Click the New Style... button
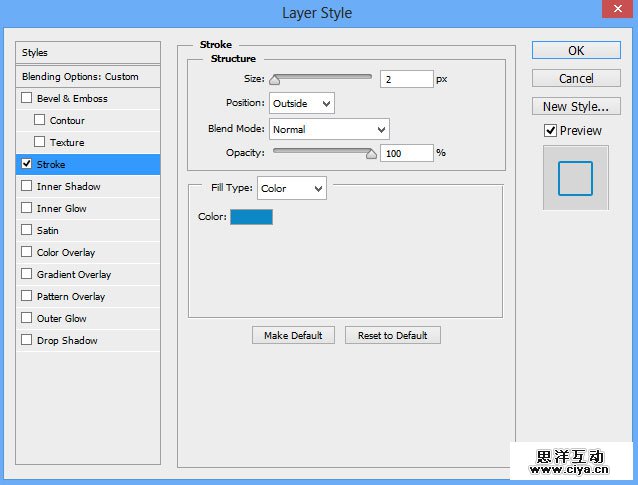 [576, 106]
